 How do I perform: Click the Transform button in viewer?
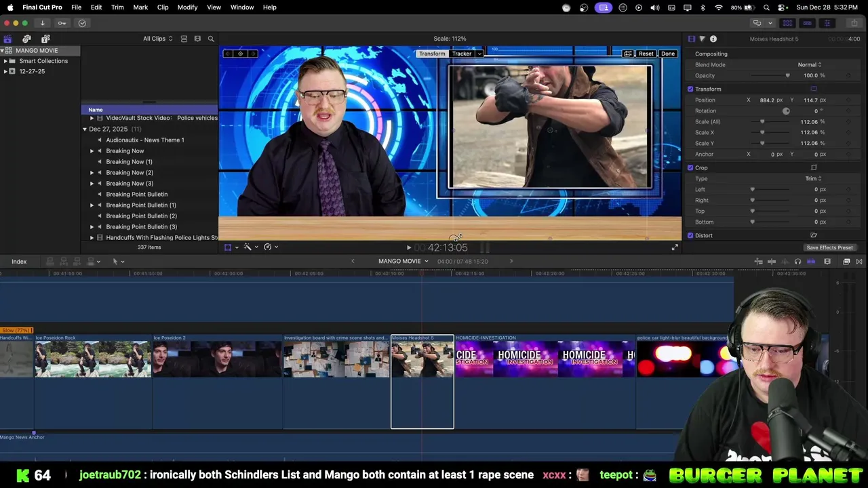(x=432, y=54)
